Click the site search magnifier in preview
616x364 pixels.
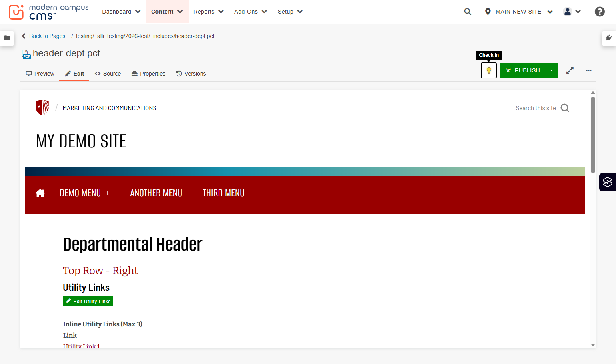coord(565,108)
